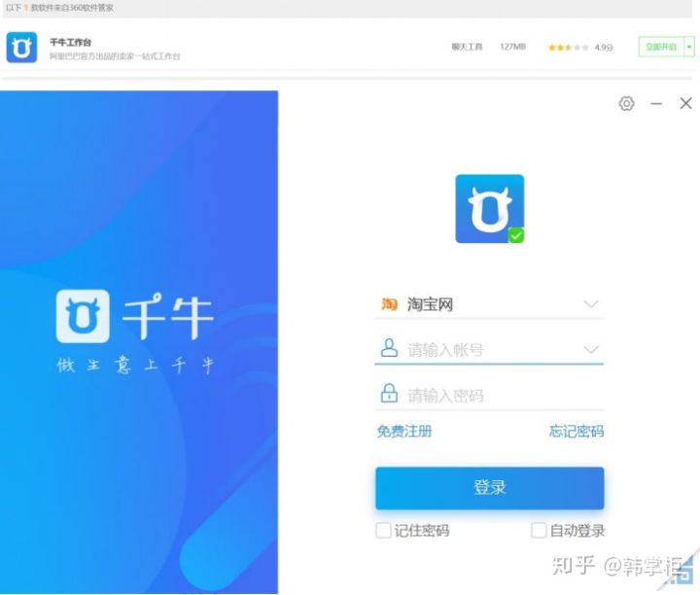Click the blue 登录 button

click(490, 488)
